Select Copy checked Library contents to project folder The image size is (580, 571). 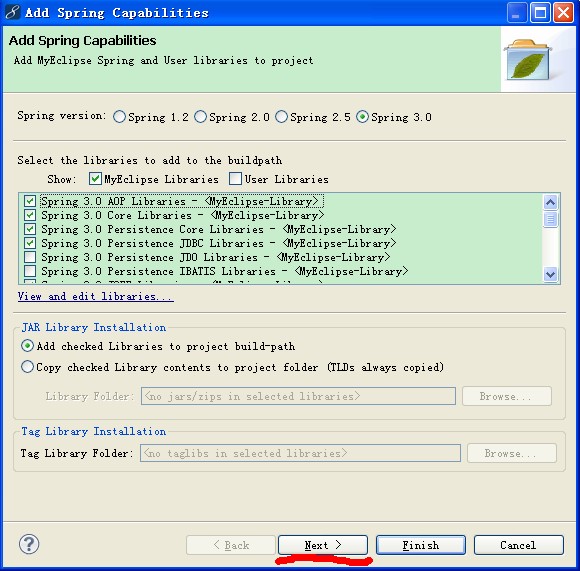[x=27, y=367]
